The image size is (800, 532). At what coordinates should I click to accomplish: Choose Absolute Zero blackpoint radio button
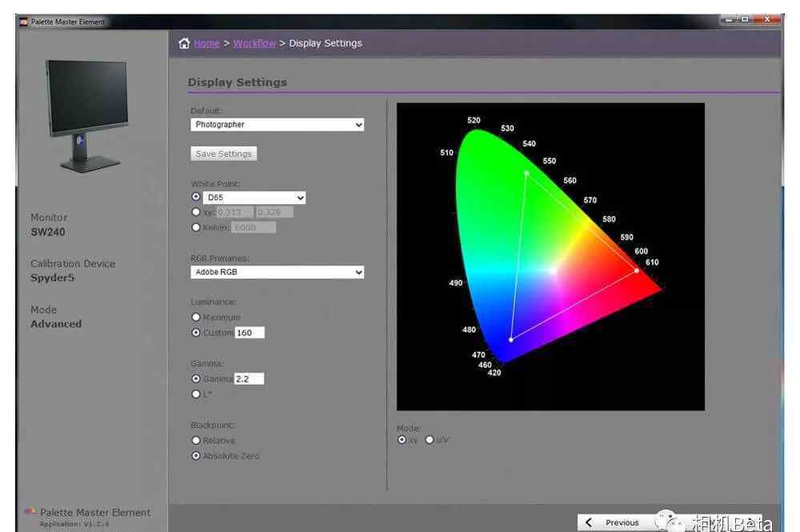(x=196, y=455)
